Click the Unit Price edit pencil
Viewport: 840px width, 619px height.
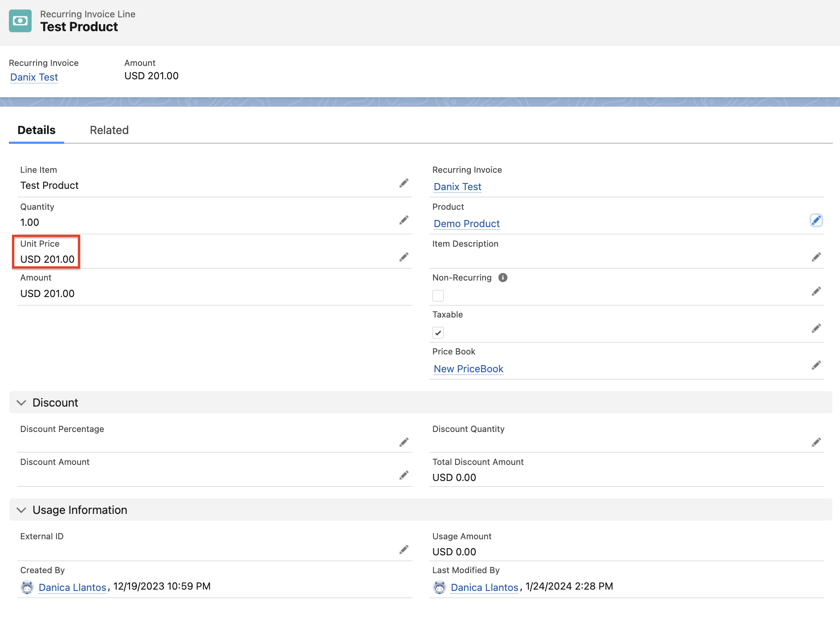click(404, 257)
